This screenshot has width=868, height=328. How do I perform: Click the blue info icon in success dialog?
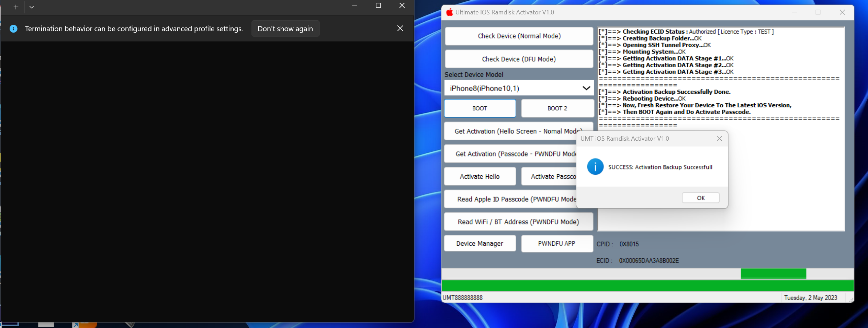pyautogui.click(x=595, y=167)
